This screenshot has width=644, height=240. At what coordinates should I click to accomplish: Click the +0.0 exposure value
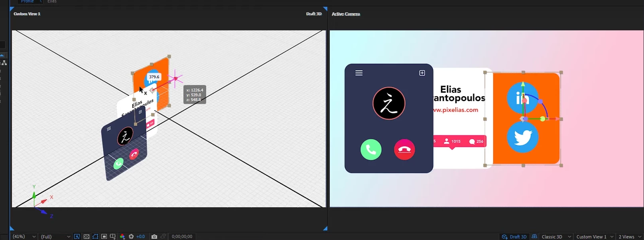click(141, 236)
